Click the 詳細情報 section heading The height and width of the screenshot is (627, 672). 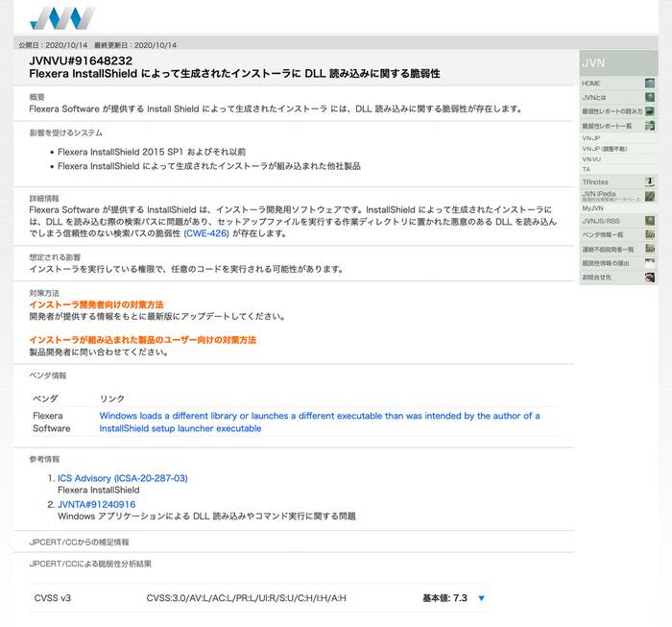point(44,199)
